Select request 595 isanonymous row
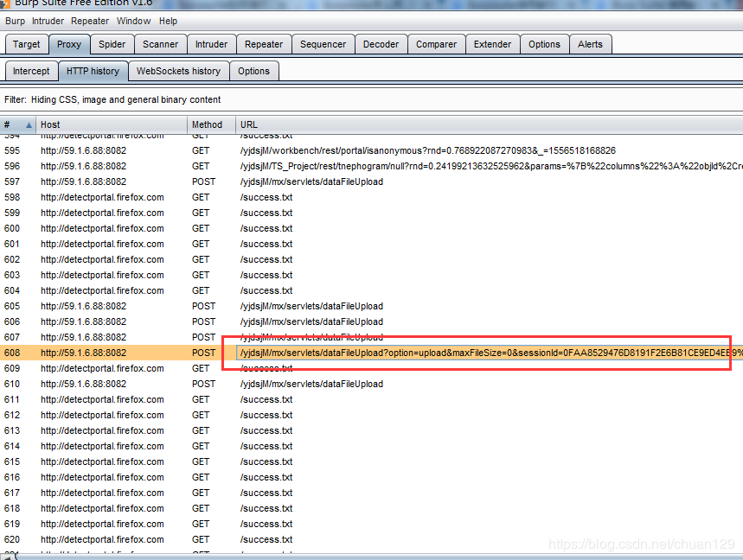Screen dimensions: 743x560 pyautogui.click(x=372, y=150)
